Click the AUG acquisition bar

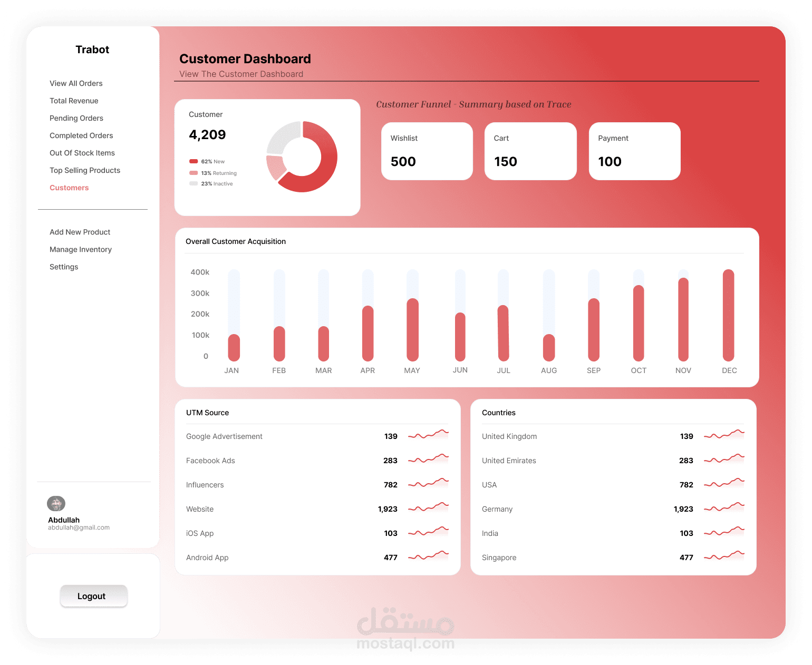pos(549,347)
